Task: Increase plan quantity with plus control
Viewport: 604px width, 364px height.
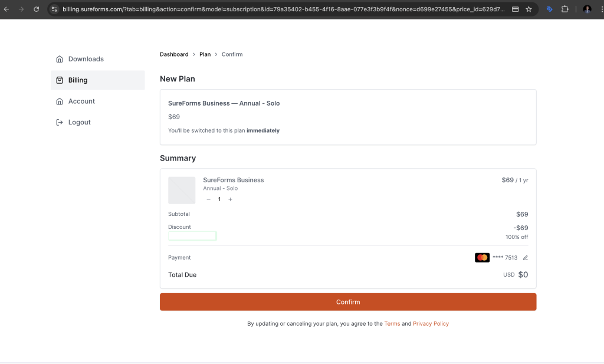Action: pos(230,199)
